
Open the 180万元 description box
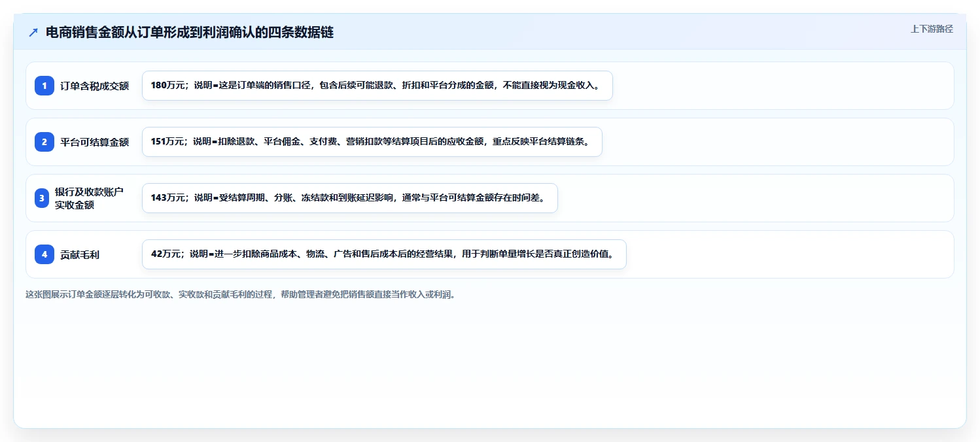pyautogui.click(x=377, y=86)
